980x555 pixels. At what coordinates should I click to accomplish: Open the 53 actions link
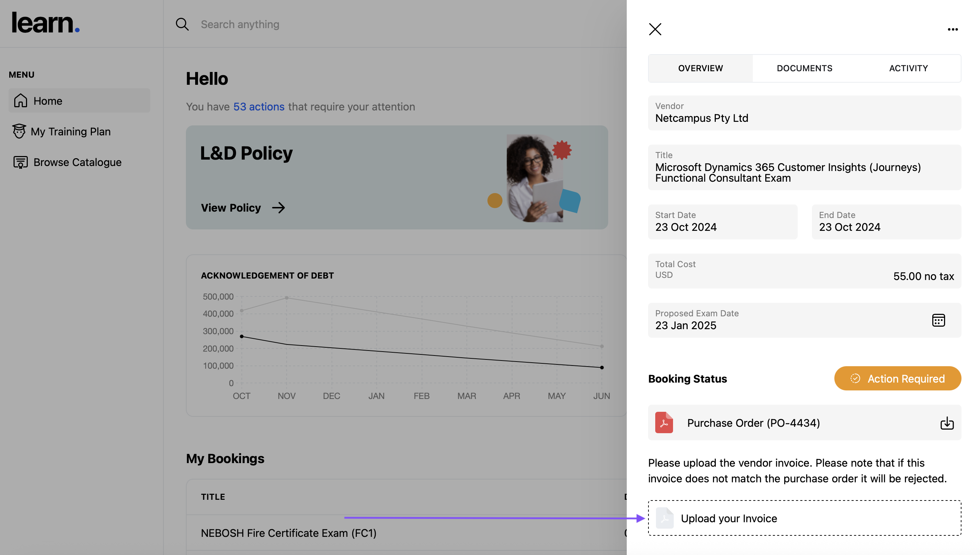pos(259,107)
